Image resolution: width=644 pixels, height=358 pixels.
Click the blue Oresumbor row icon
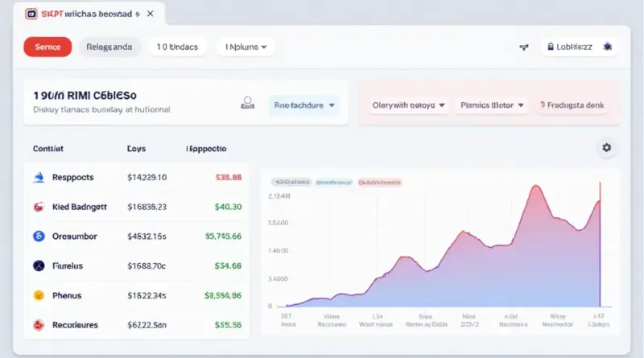(x=37, y=236)
